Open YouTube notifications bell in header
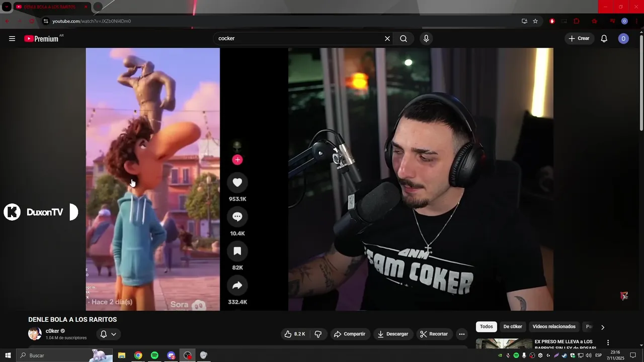Image resolution: width=644 pixels, height=362 pixels. [604, 39]
